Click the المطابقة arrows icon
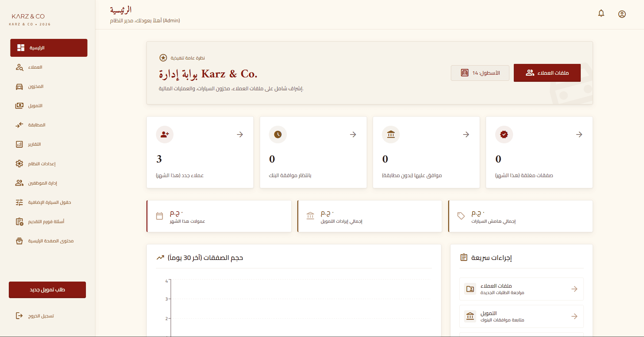This screenshot has width=644, height=337. coord(19,125)
